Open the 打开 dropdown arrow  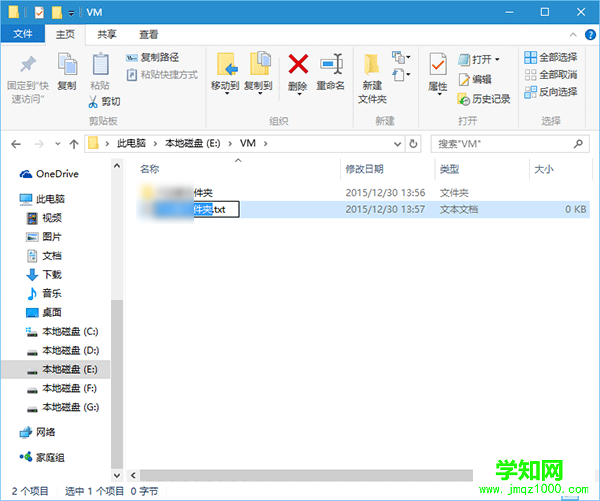pos(497,59)
